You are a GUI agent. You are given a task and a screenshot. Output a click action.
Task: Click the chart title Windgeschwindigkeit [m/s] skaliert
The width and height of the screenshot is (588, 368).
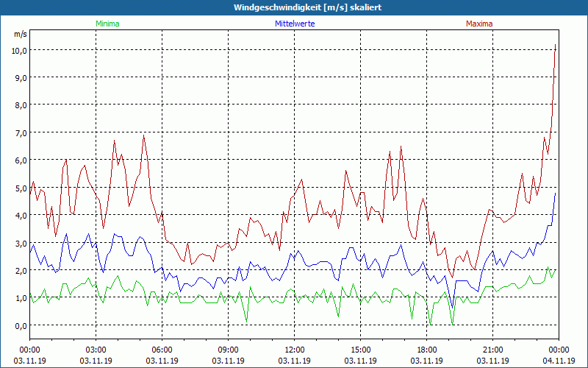point(307,7)
